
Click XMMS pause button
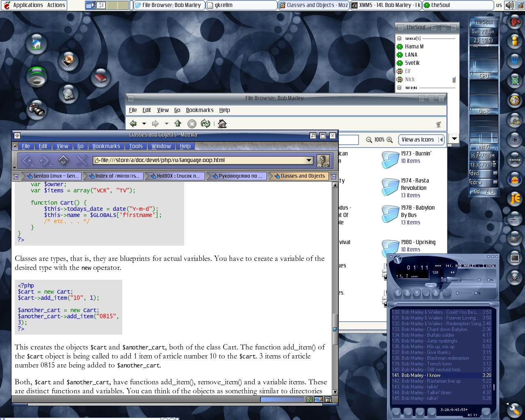pos(417,293)
